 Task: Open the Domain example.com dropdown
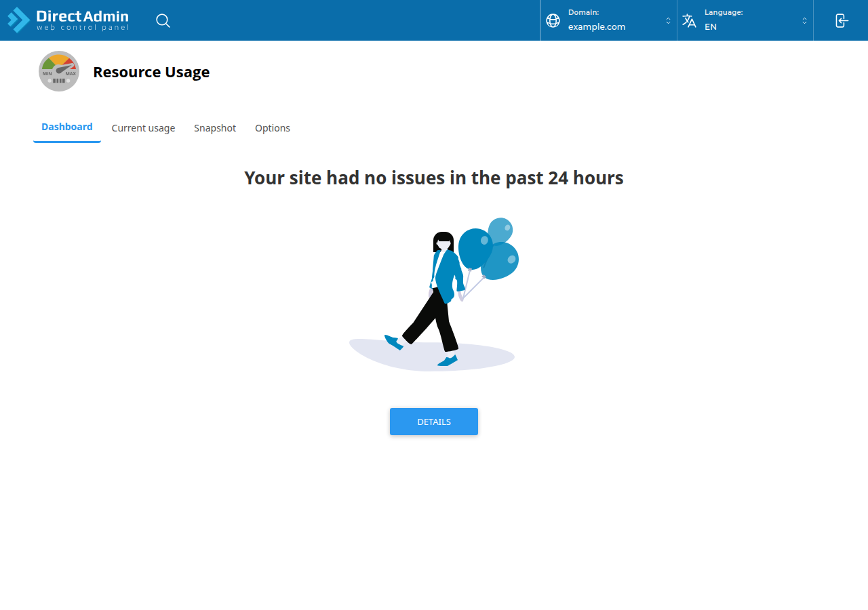click(x=609, y=20)
